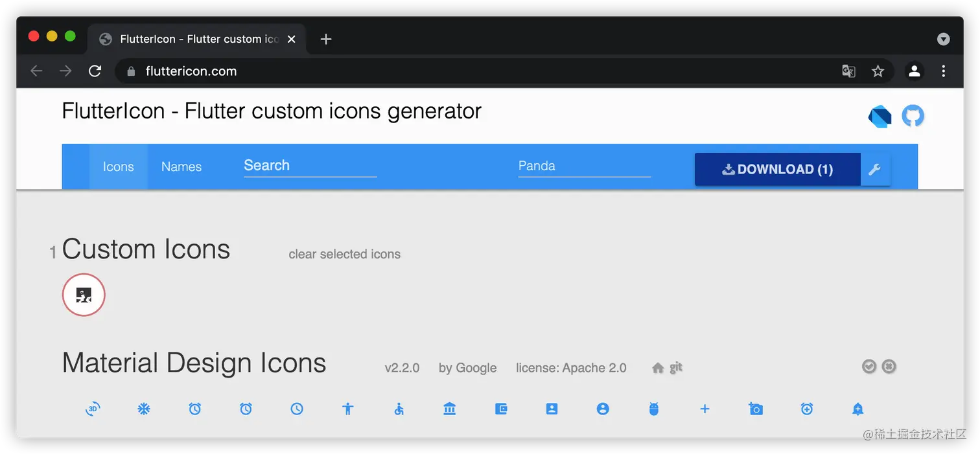Viewport: 980px width, 454px height.
Task: View site info via lock icon
Action: pyautogui.click(x=132, y=71)
